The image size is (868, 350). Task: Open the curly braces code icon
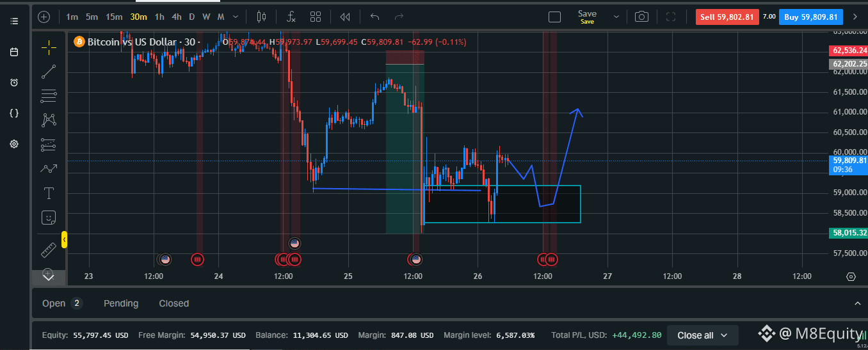(x=14, y=113)
